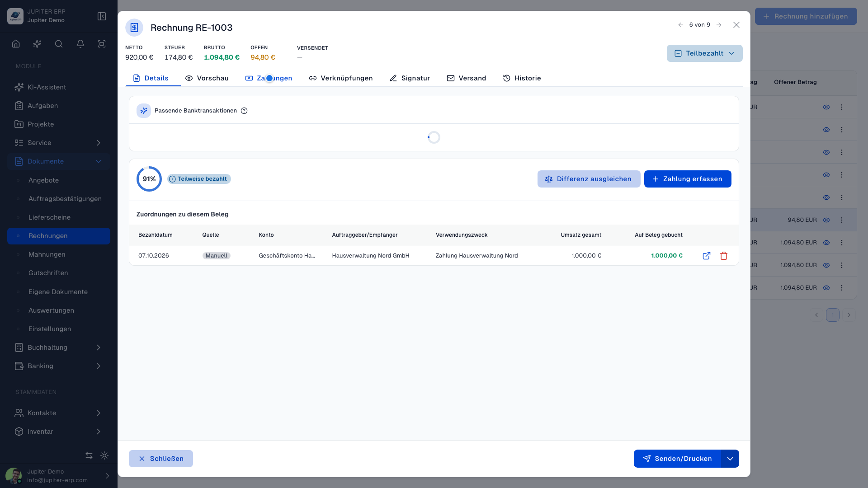Open notifications bell icon

(x=80, y=44)
